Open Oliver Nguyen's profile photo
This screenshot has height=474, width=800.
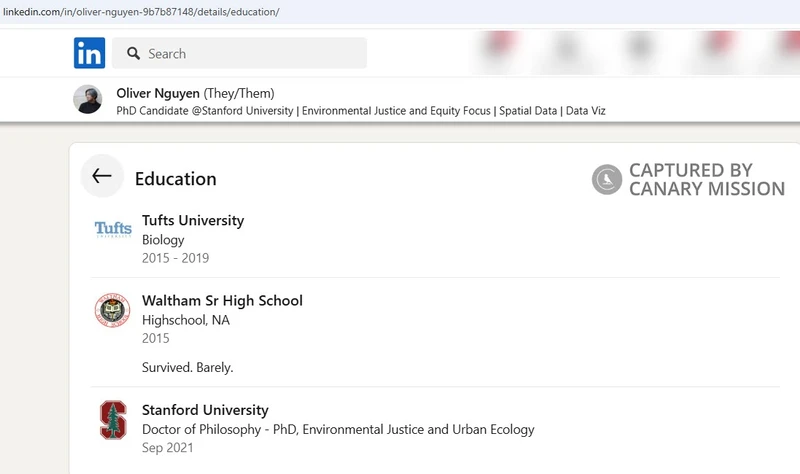click(x=87, y=99)
